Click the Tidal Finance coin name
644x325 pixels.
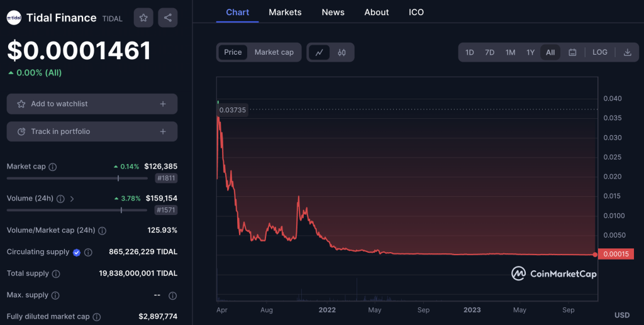point(61,18)
